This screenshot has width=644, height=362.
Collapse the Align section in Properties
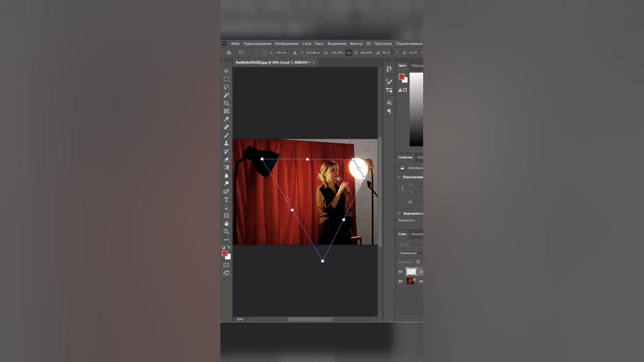coord(399,213)
